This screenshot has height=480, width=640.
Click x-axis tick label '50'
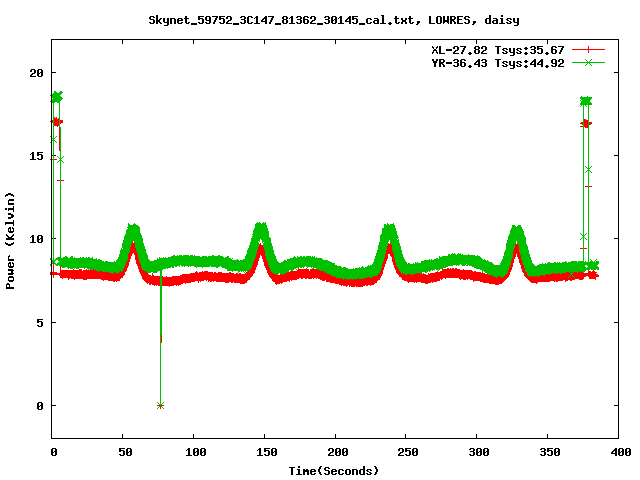[x=125, y=452]
